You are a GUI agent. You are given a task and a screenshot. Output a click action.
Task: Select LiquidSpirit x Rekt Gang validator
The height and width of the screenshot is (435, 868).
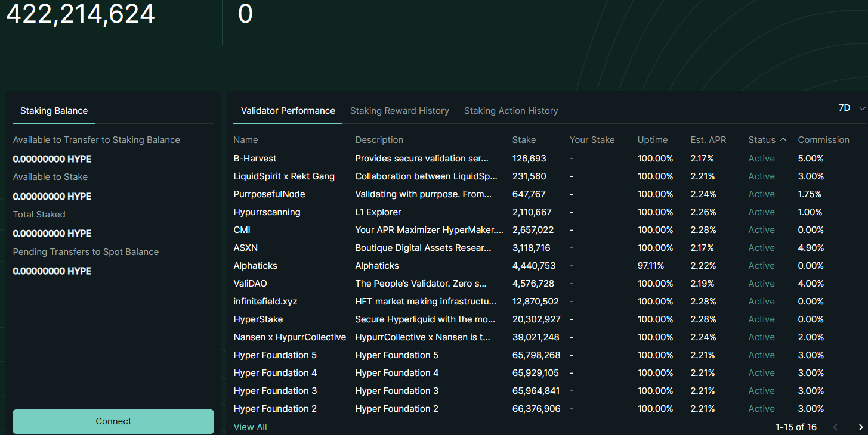click(x=284, y=176)
